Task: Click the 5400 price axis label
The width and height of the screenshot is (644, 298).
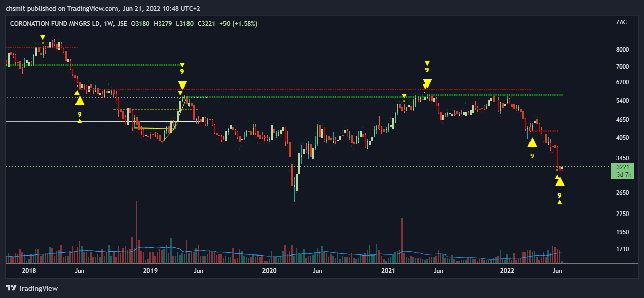Action: pyautogui.click(x=623, y=101)
